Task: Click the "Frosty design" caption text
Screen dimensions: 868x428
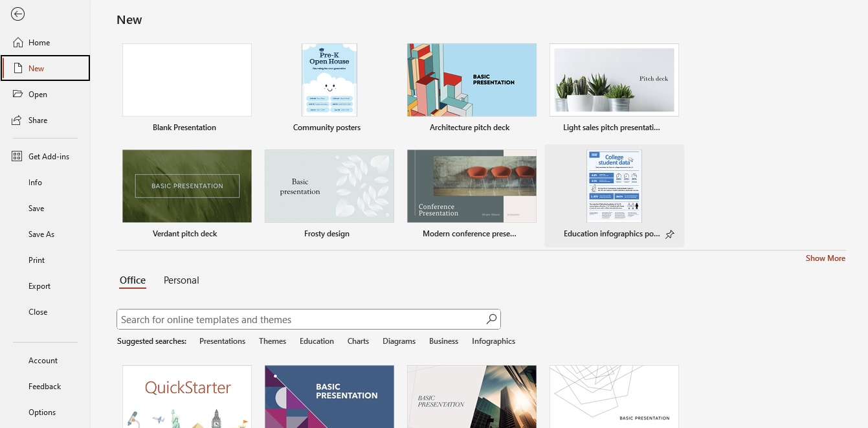Action: pos(327,234)
